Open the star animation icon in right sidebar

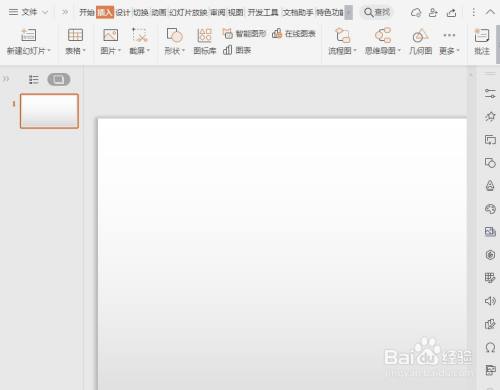point(490,116)
